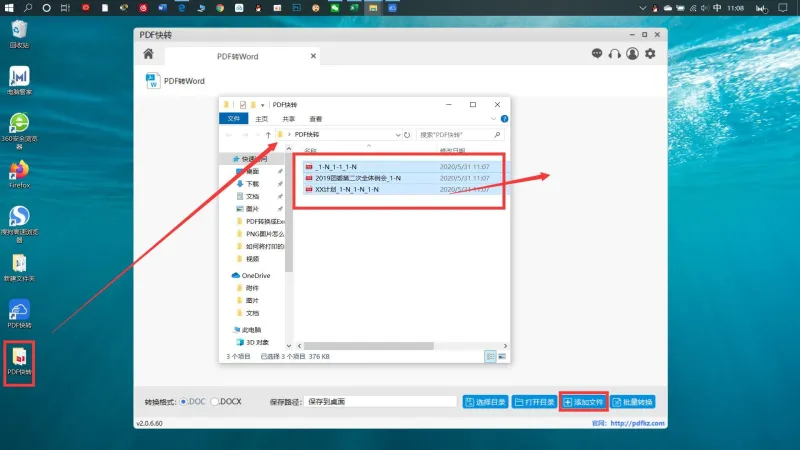Image resolution: width=800 pixels, height=450 pixels.
Task: Open Chrome from the taskbar
Action: 220,8
